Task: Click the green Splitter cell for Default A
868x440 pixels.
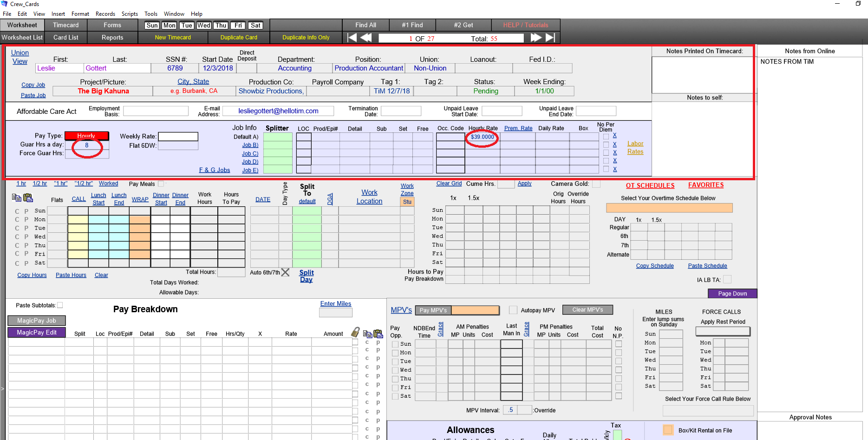Action: point(278,137)
